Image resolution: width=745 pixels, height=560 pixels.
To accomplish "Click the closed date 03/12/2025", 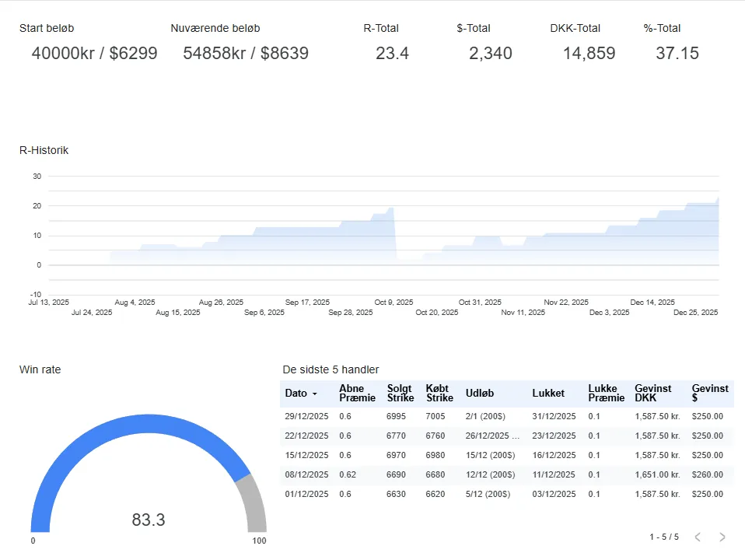I will click(554, 495).
